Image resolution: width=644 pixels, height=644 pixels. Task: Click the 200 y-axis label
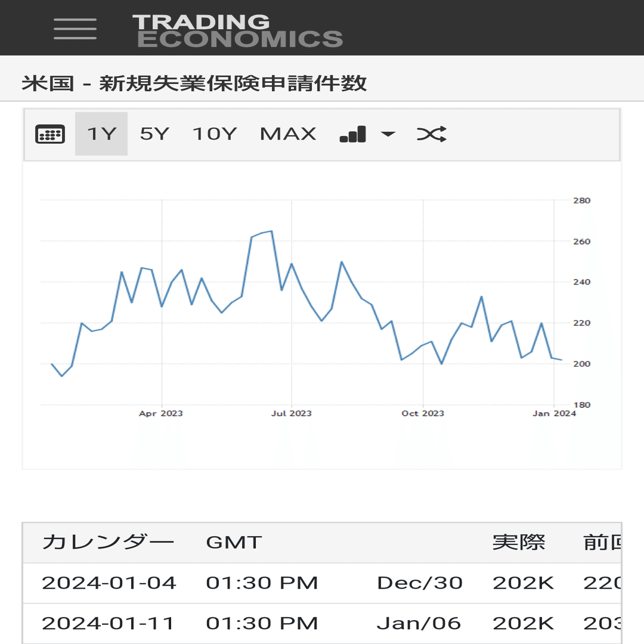(581, 364)
